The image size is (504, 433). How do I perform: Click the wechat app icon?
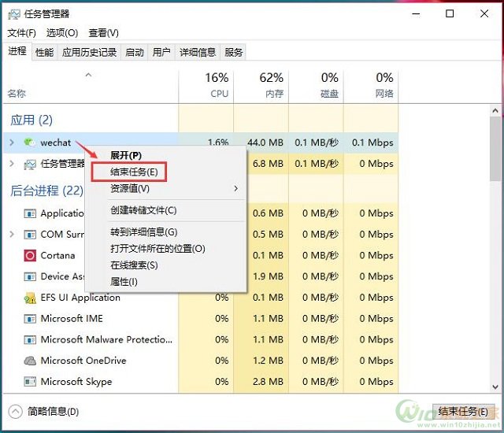pos(30,142)
